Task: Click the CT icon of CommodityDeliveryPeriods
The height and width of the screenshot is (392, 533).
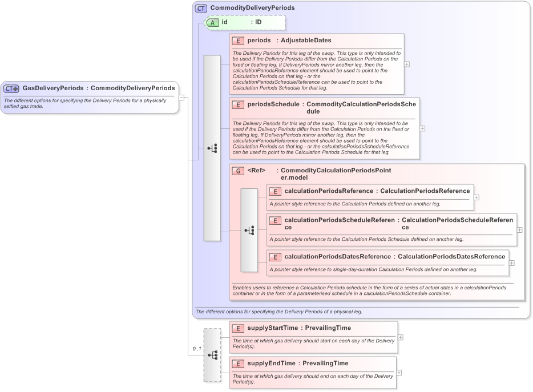Action: click(201, 8)
